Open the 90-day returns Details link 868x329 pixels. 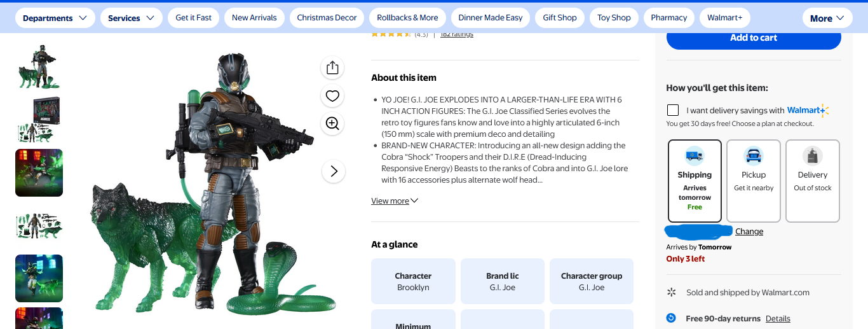(778, 318)
